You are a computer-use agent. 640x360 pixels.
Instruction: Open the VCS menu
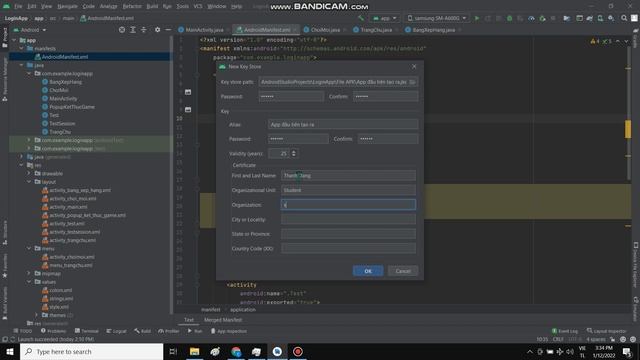point(198,7)
